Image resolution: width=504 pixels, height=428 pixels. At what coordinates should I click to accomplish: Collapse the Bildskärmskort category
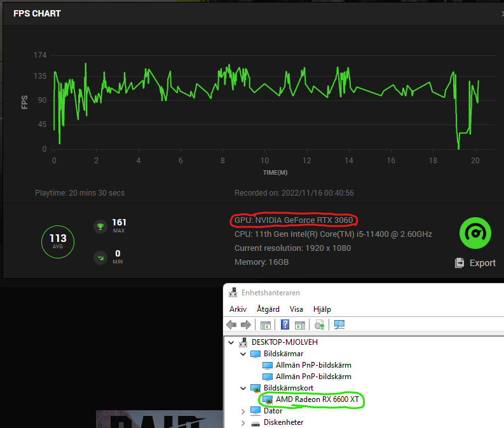click(x=243, y=388)
